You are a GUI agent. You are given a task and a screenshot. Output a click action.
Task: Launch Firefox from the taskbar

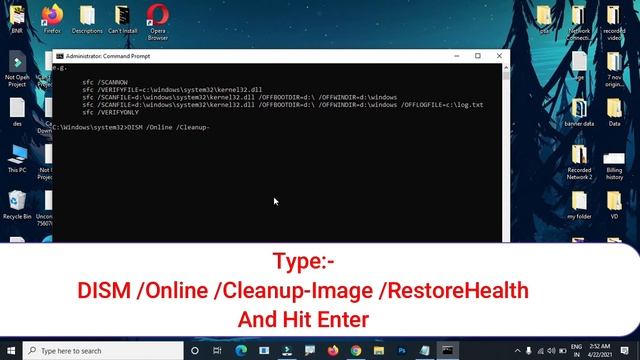point(333,351)
